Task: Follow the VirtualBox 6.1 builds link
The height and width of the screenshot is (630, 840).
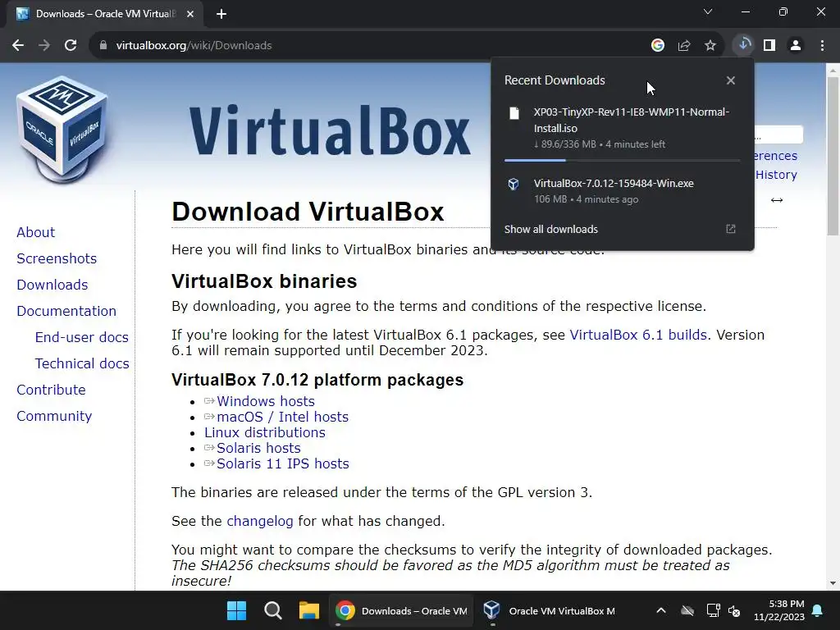Action: pos(638,335)
